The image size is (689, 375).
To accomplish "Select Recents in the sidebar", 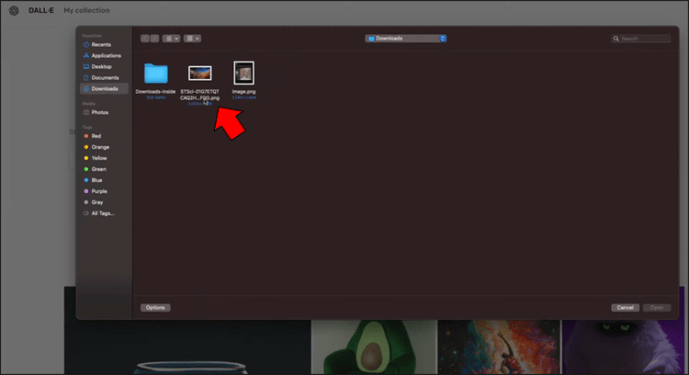I will pyautogui.click(x=101, y=44).
